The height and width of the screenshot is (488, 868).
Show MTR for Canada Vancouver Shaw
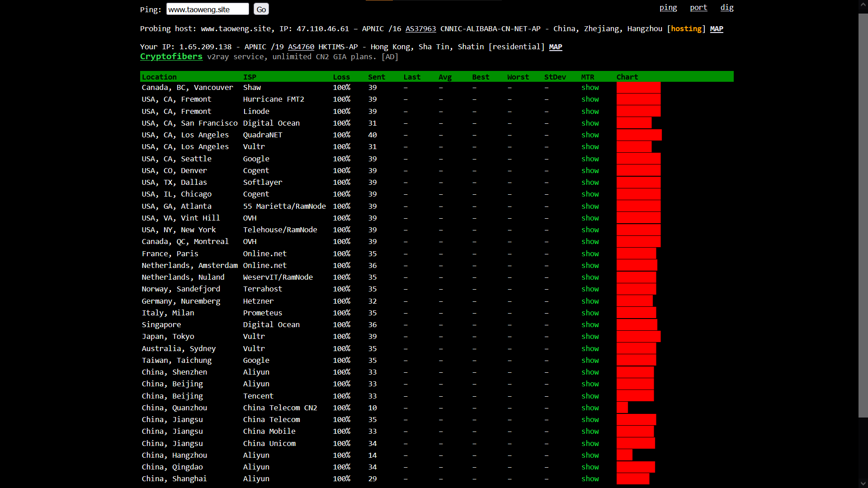[x=590, y=88]
